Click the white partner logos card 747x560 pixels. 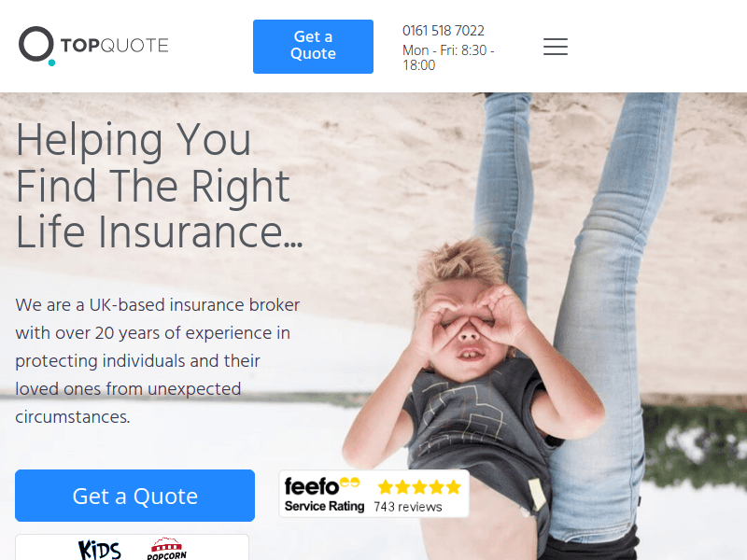click(x=132, y=547)
